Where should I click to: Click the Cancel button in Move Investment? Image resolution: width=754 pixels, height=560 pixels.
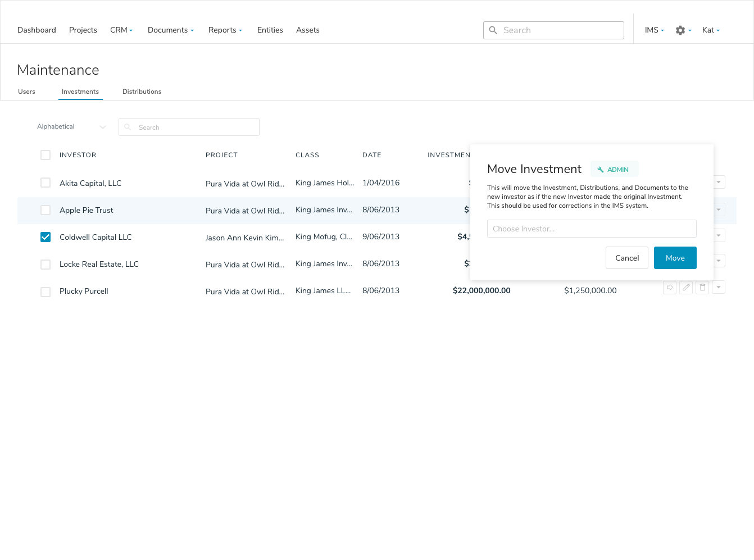coord(627,258)
